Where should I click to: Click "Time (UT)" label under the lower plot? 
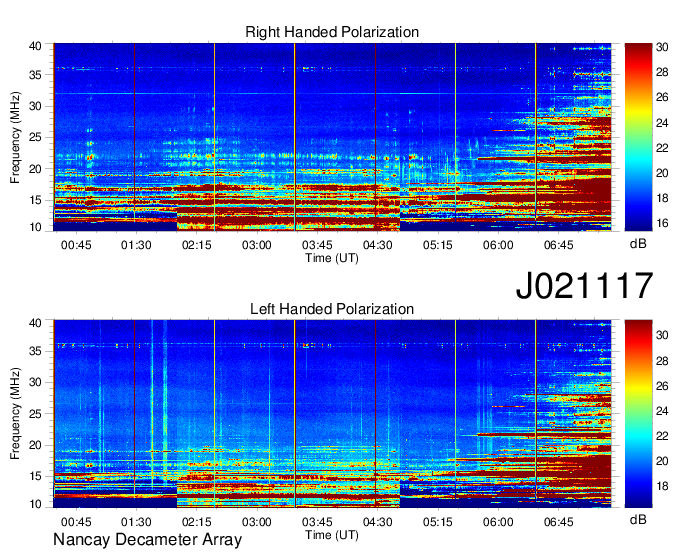pos(332,535)
